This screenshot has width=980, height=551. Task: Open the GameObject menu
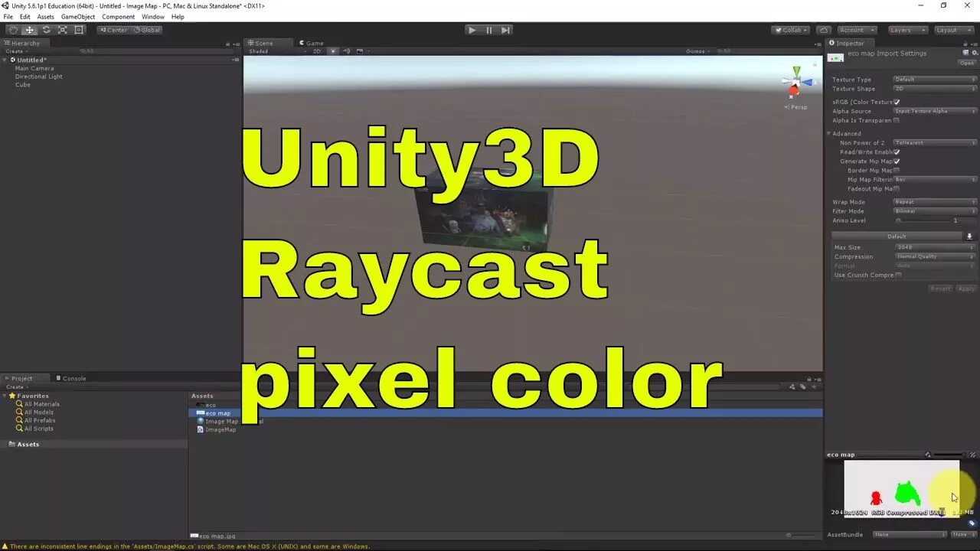pyautogui.click(x=78, y=17)
